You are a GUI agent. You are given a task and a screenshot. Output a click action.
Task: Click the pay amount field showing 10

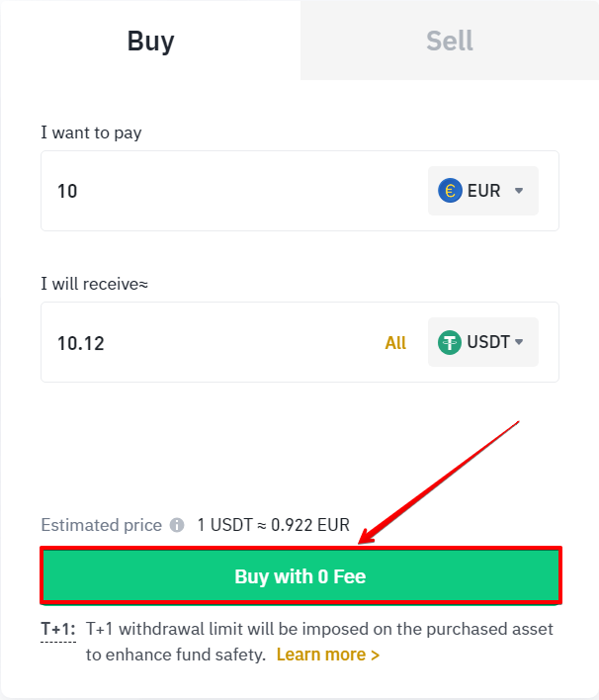pyautogui.click(x=232, y=191)
